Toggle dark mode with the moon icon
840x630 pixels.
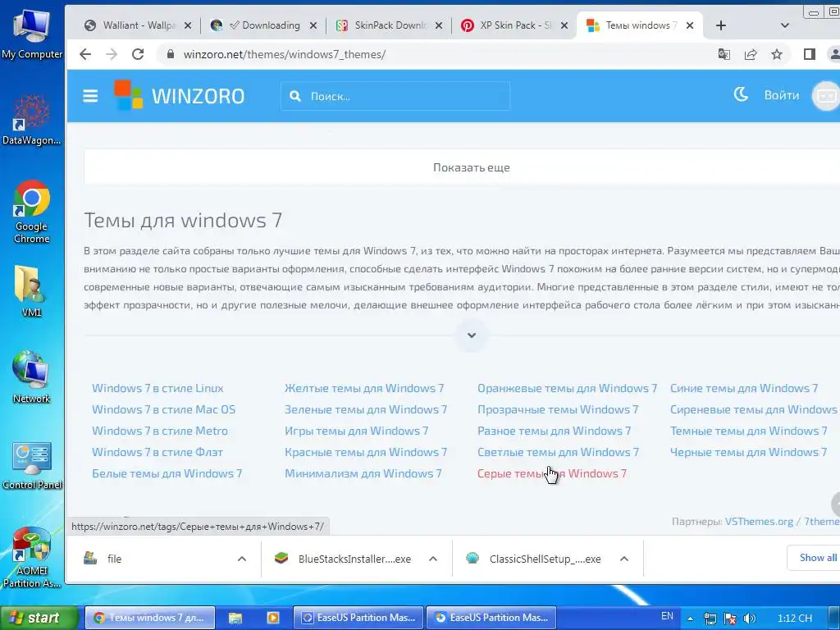tap(741, 95)
